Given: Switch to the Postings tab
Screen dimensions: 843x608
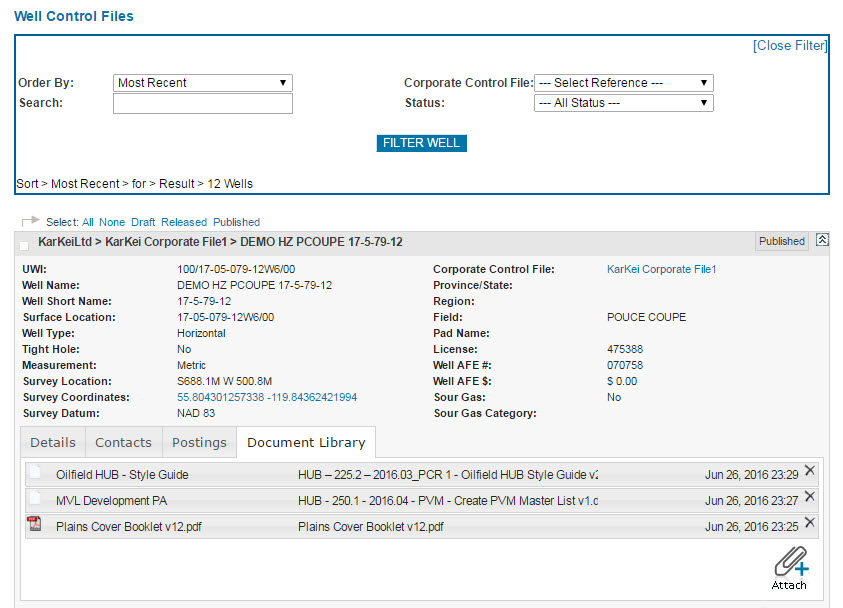Looking at the screenshot, I should [199, 442].
